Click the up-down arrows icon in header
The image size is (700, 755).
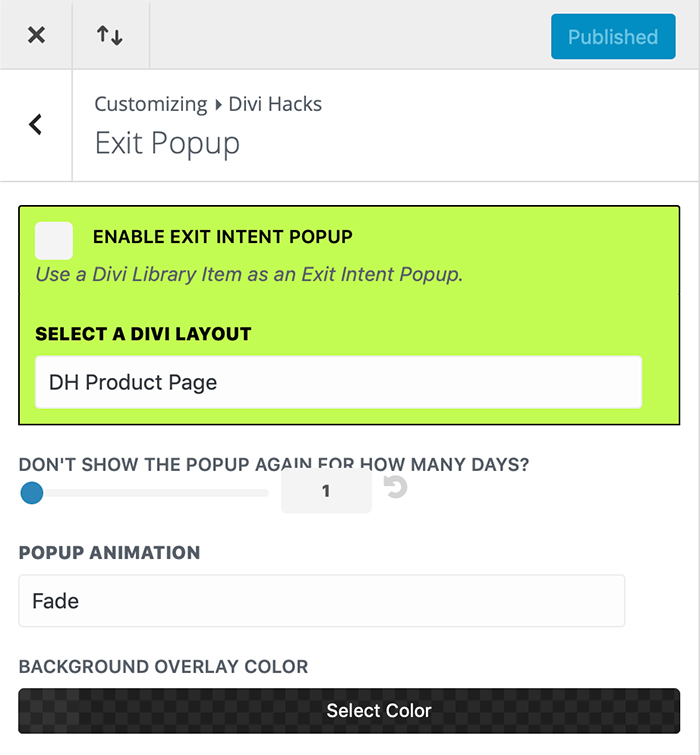(x=110, y=35)
